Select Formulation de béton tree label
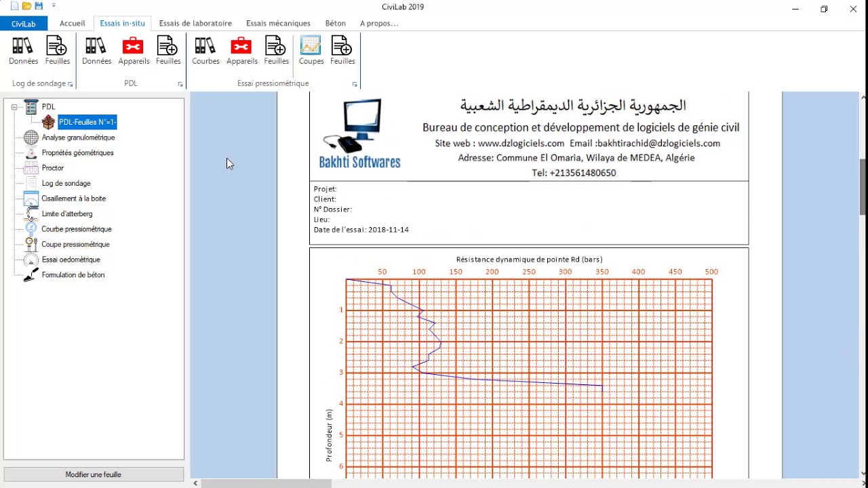868x488 pixels. coord(73,274)
